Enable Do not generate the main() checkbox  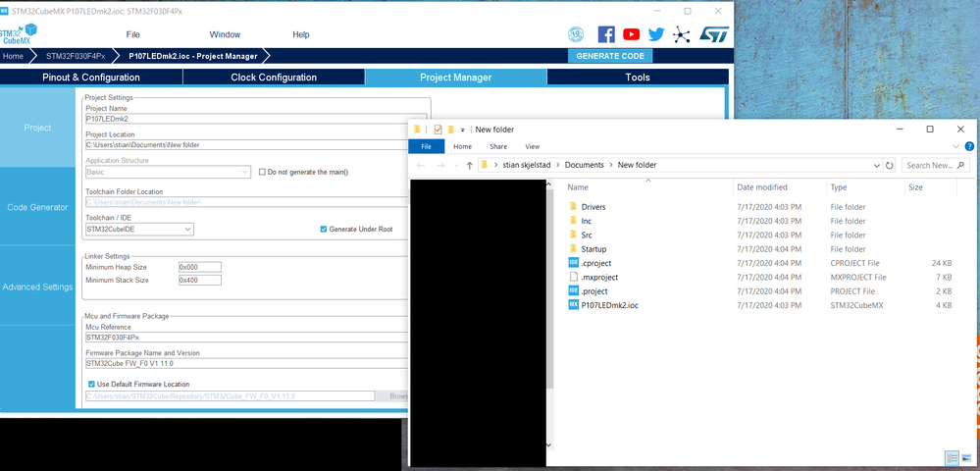263,172
